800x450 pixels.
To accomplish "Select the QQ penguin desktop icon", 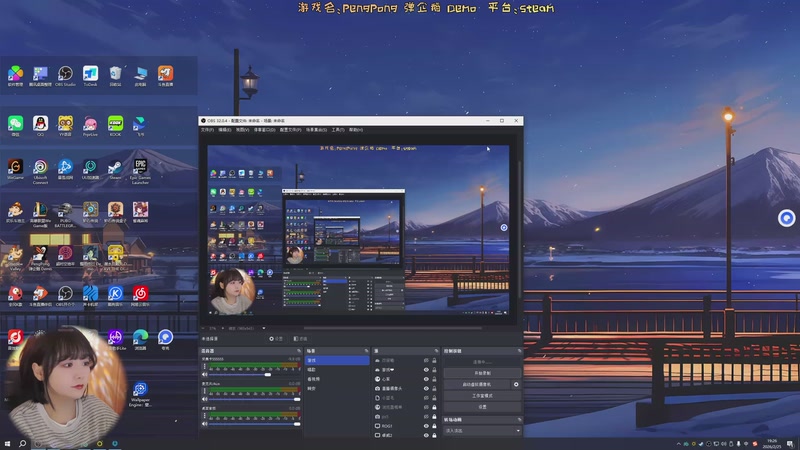I will [x=40, y=126].
